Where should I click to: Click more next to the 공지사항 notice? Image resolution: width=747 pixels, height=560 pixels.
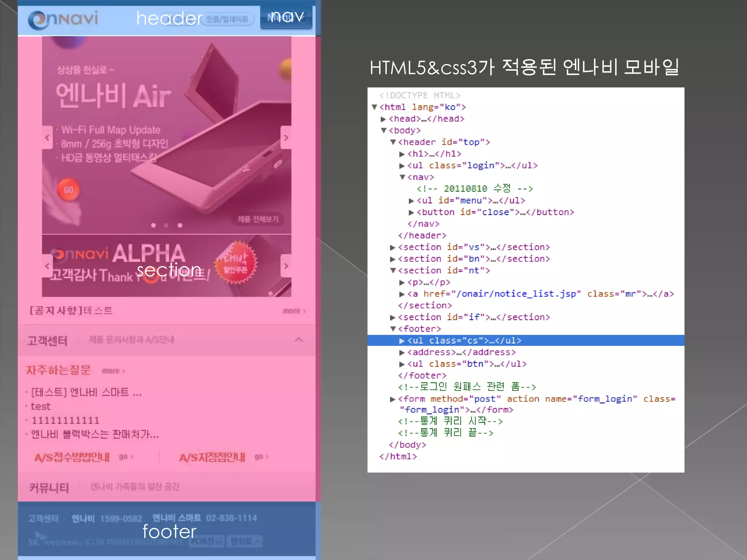pos(294,311)
